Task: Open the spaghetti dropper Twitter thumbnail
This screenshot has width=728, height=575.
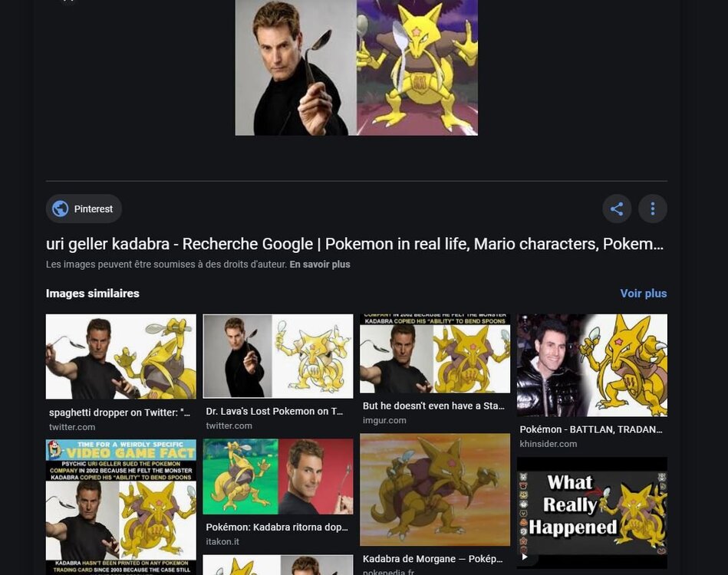Action: [x=120, y=356]
